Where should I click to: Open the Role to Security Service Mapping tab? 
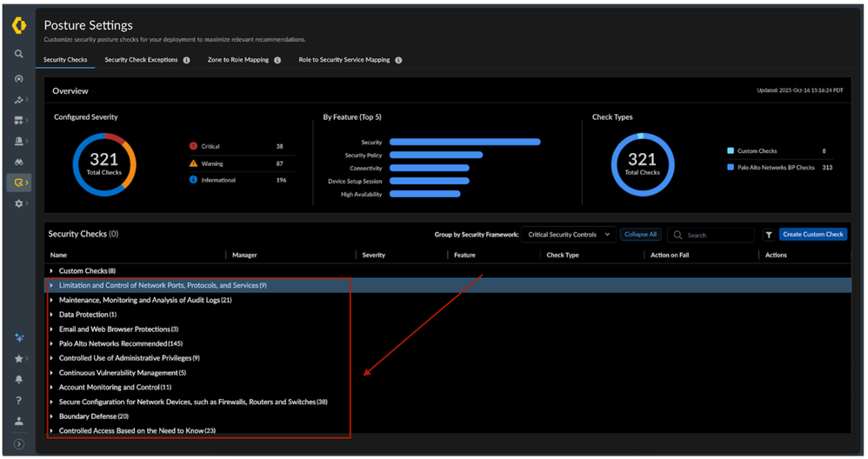point(344,61)
